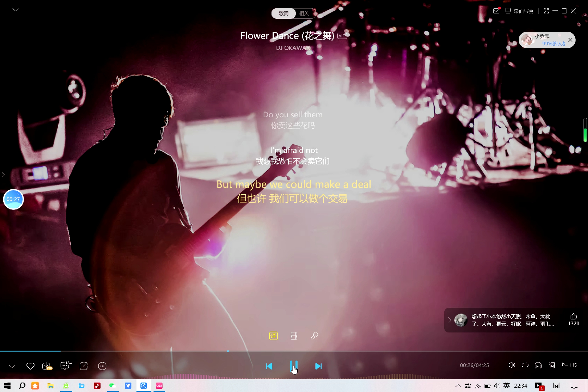Open the orange star app on the taskbar
This screenshot has width=588, height=392.
pos(35,386)
